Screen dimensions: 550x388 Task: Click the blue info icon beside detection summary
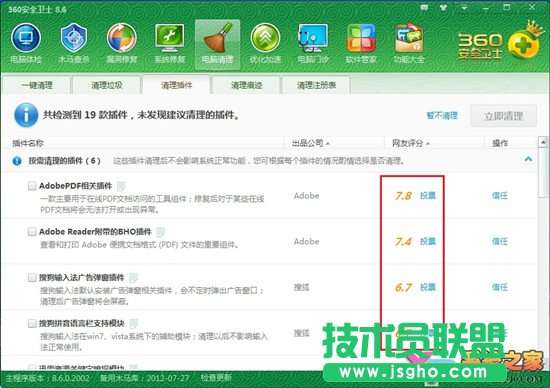26,115
